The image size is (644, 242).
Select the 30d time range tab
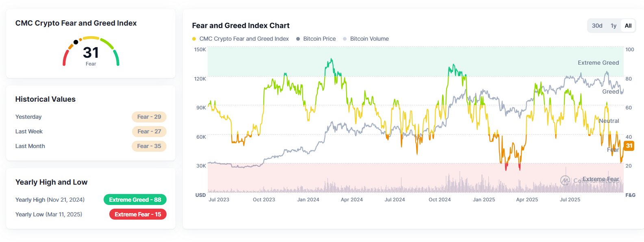pyautogui.click(x=597, y=26)
